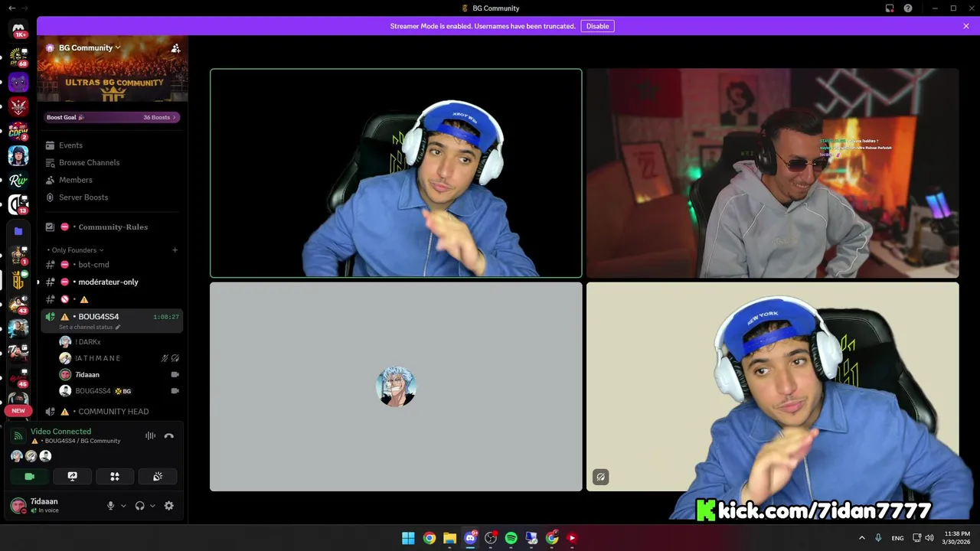Viewport: 980px width, 551px height.
Task: Invite people to BG Community icon
Action: pyautogui.click(x=175, y=48)
